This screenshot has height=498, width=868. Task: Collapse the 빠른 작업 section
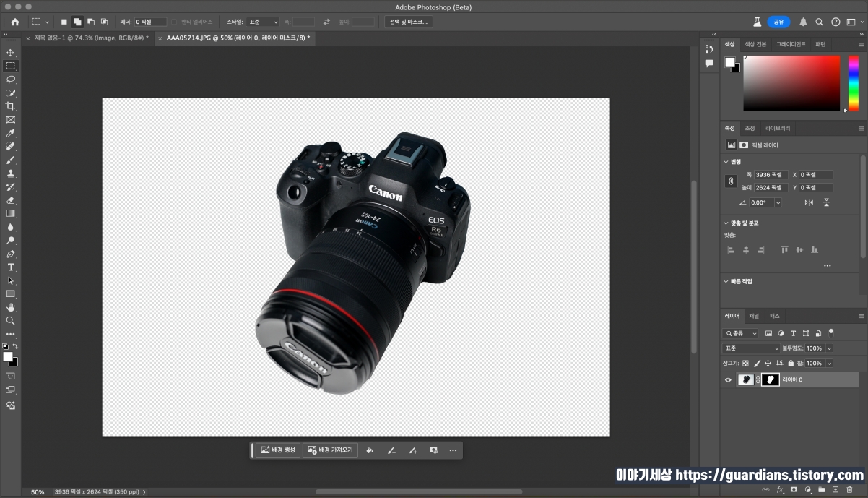pyautogui.click(x=726, y=281)
